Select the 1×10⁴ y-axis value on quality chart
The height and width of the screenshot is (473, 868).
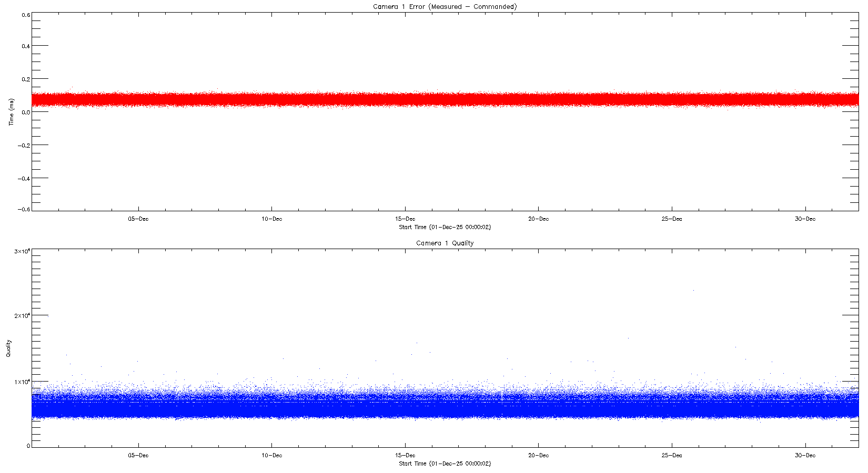pos(22,382)
